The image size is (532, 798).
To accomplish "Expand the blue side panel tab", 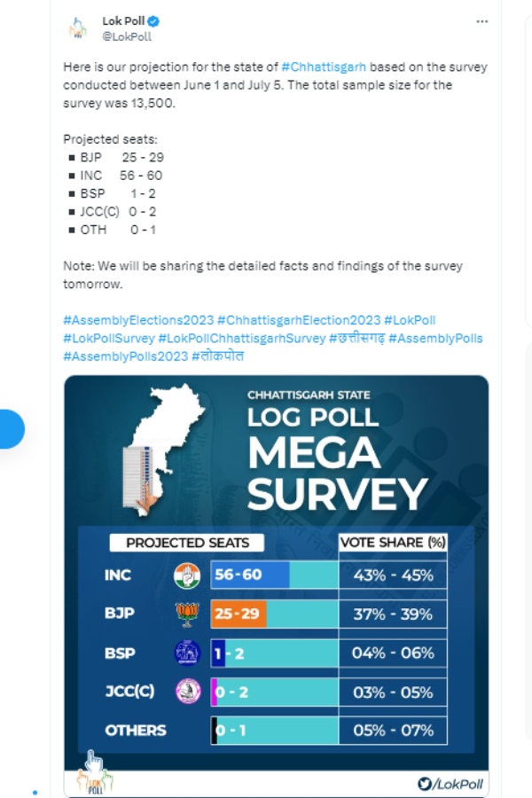I will [x=11, y=428].
